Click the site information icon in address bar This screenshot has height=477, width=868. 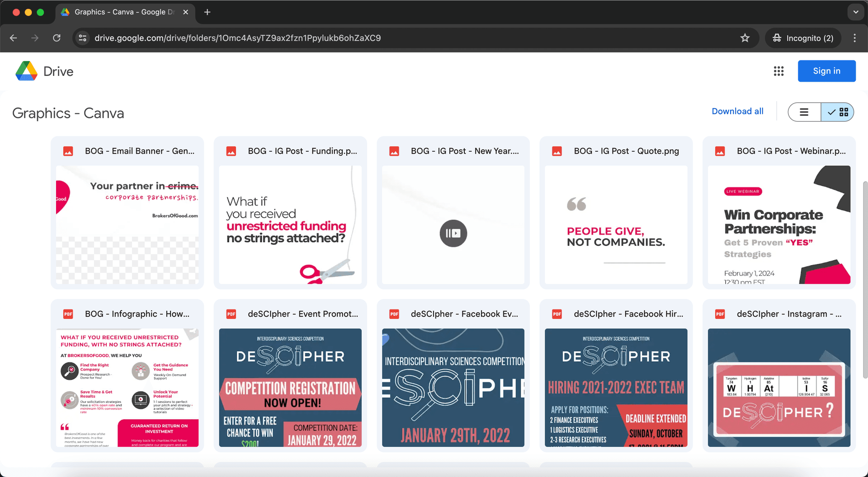click(83, 38)
